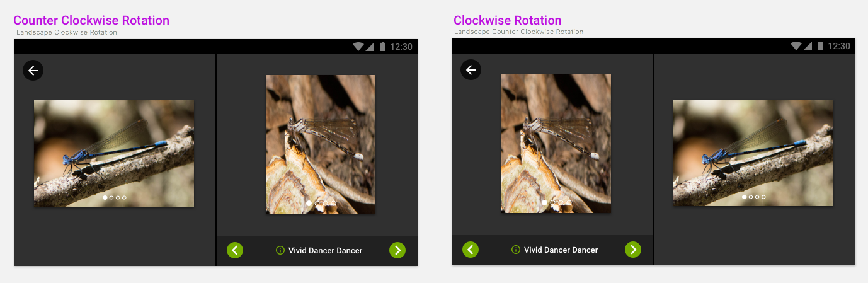Click the Vivid Dancer Dancer label in right mockup

(x=561, y=250)
